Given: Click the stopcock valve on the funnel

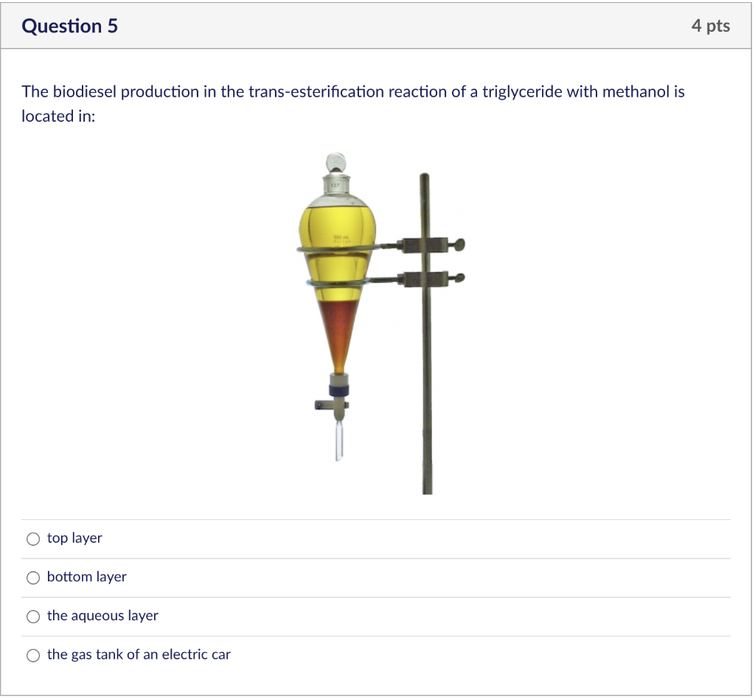Looking at the screenshot, I should pos(332,405).
